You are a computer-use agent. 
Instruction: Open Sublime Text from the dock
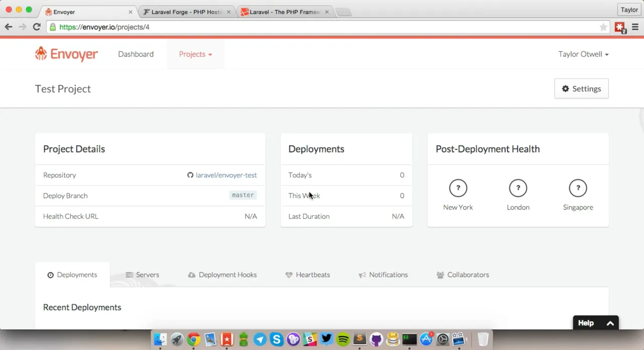359,339
